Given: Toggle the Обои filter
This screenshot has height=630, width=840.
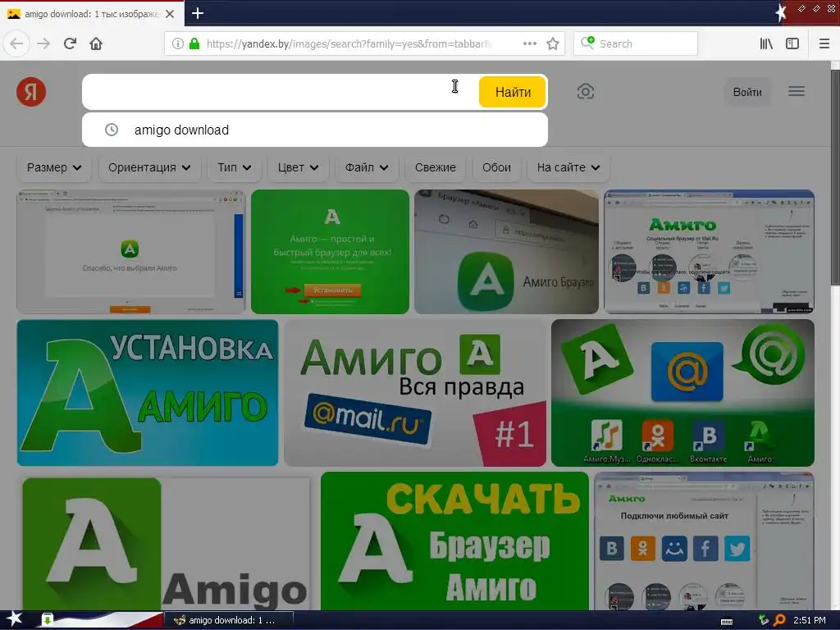Looking at the screenshot, I should click(x=496, y=167).
